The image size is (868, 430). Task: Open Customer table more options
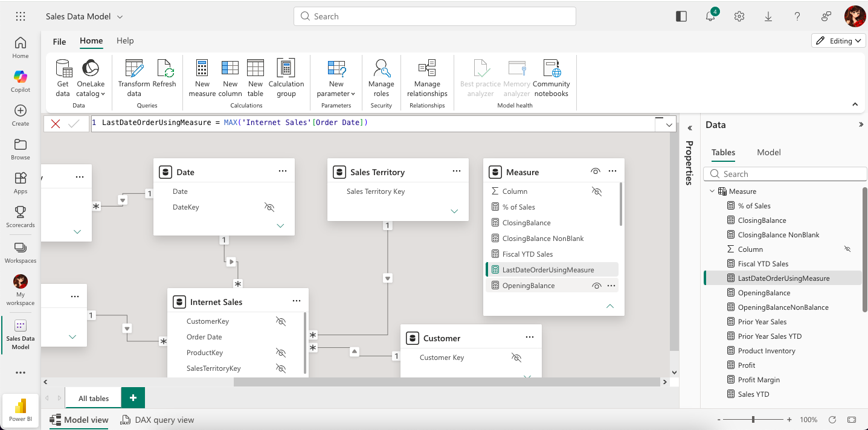pos(530,338)
